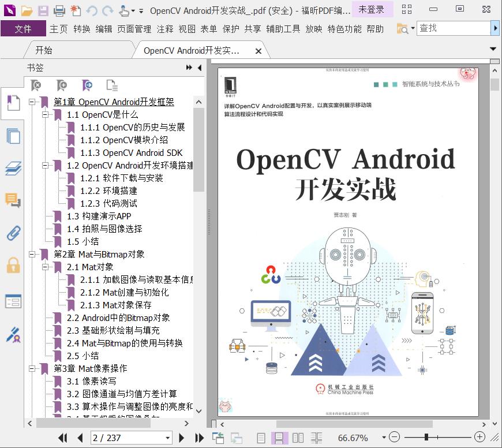Open the quick access toolbar customize dropdown
The width and height of the screenshot is (502, 448).
pos(141,11)
